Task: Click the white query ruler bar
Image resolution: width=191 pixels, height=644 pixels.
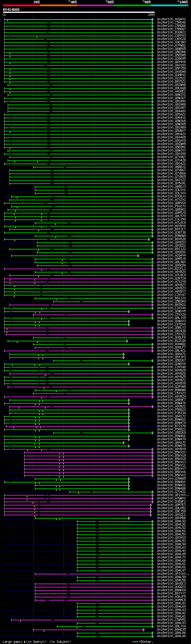Action: (78, 12)
